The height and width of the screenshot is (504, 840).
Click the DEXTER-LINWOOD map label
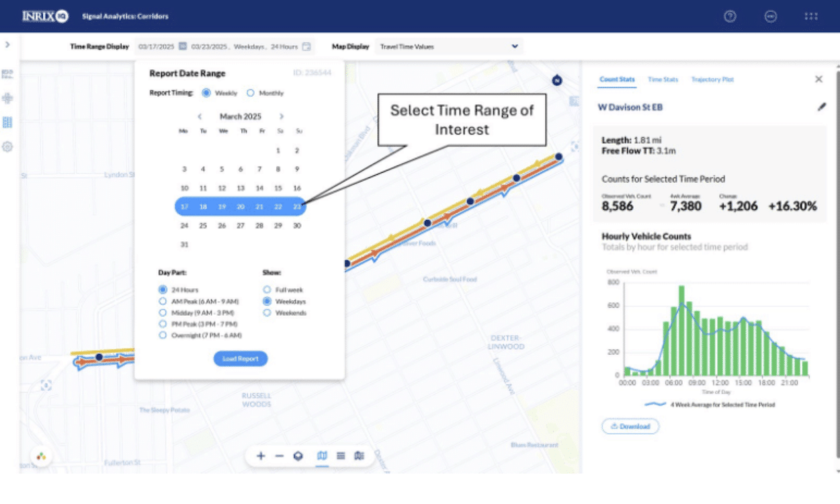506,342
